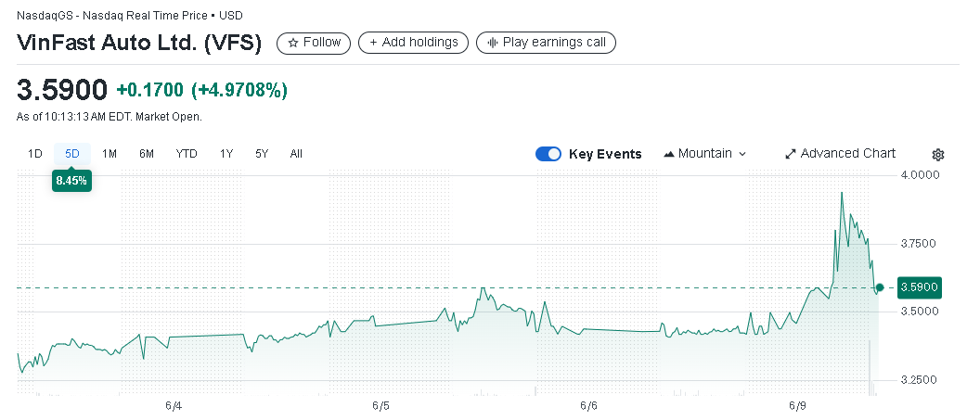Click the 6/4 date axis label
Screen dimensions: 980x420
174,407
